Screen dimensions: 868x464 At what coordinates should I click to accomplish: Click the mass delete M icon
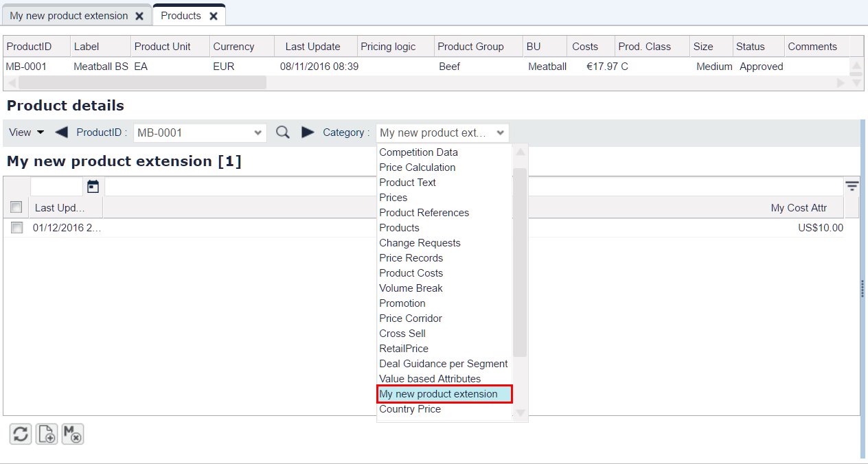[x=73, y=434]
